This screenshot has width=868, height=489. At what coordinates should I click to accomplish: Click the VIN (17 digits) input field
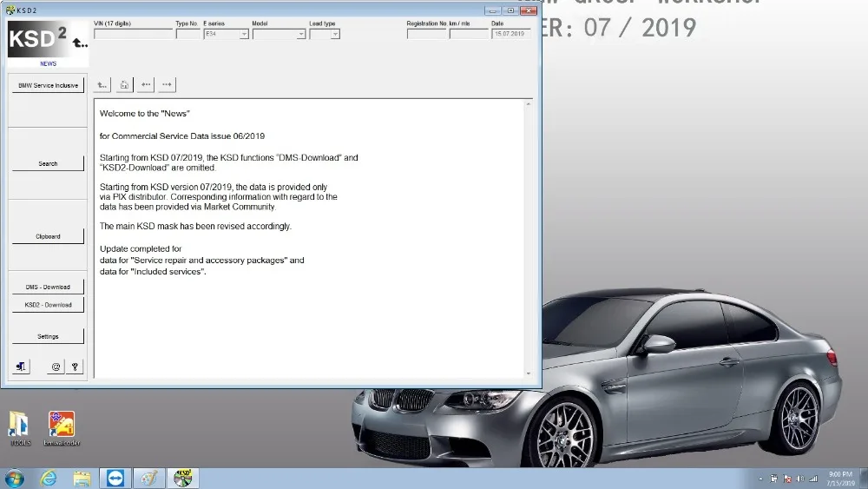point(134,35)
